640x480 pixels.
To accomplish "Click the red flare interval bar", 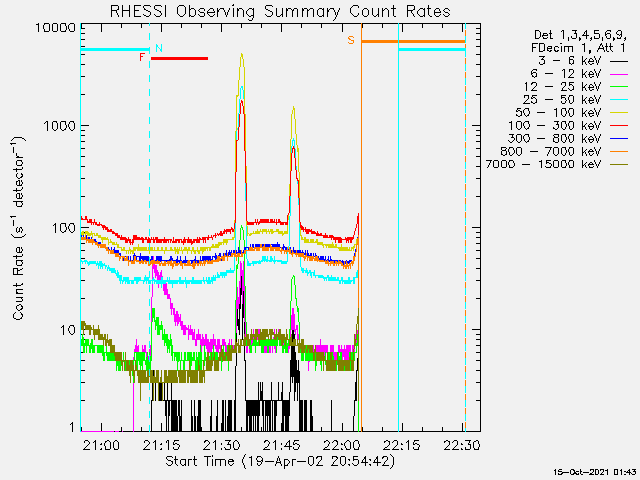I will (x=179, y=58).
